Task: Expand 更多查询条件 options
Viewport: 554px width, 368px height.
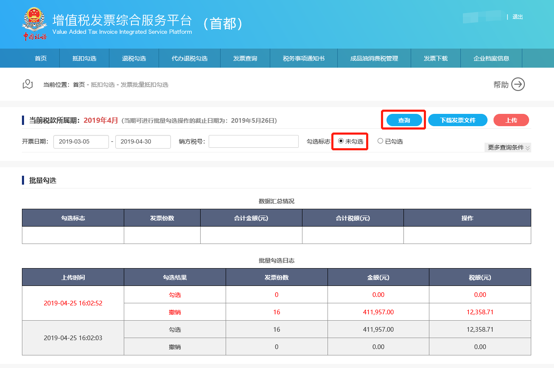Action: [x=508, y=147]
